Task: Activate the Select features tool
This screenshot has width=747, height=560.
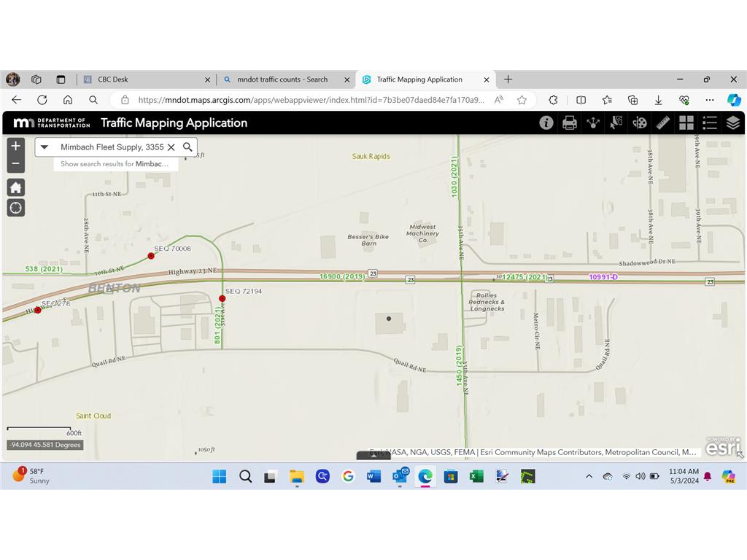Action: (x=616, y=122)
